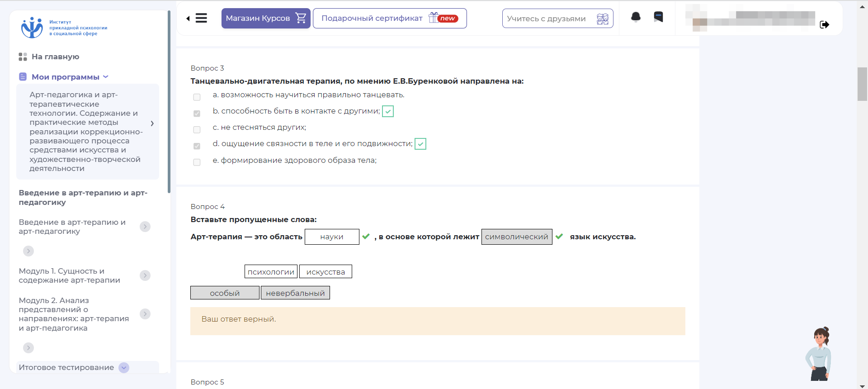Collapse sidebar with the left arrow icon
This screenshot has width=868, height=389.
coord(188,19)
